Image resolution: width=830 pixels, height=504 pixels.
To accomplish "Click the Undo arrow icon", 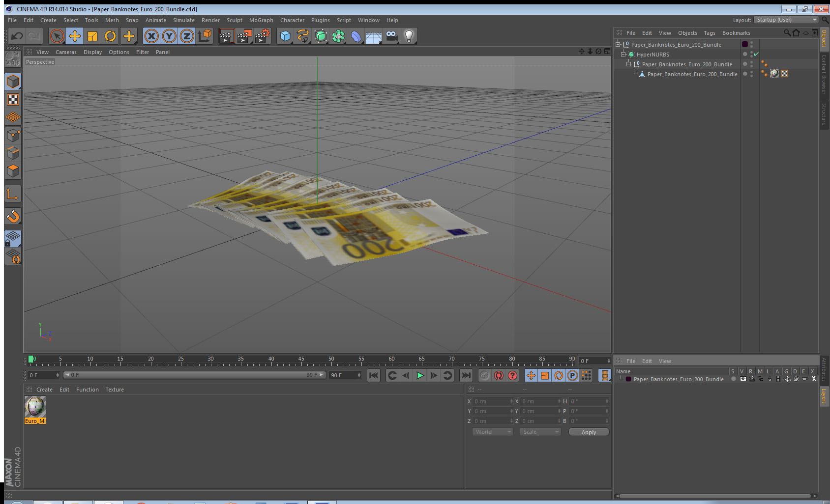I will tap(17, 36).
